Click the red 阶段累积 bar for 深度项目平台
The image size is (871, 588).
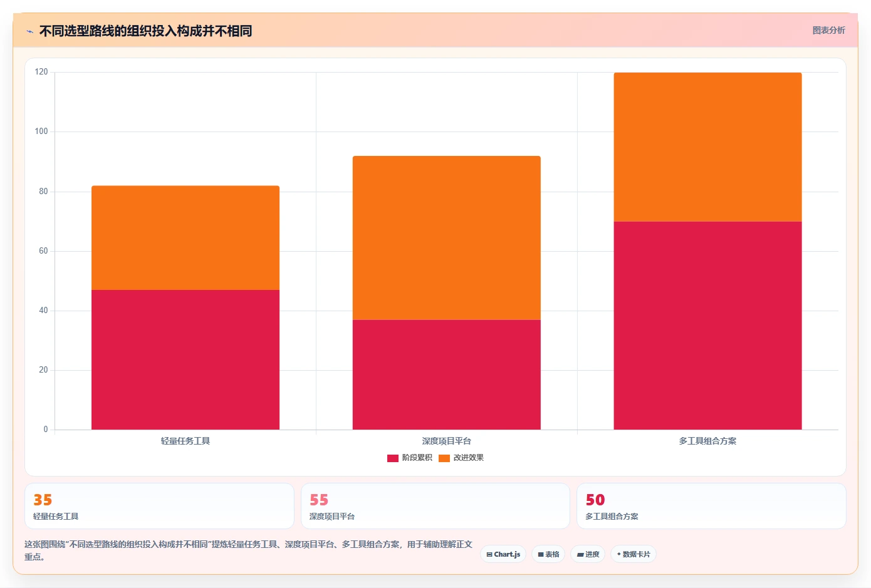coord(447,374)
